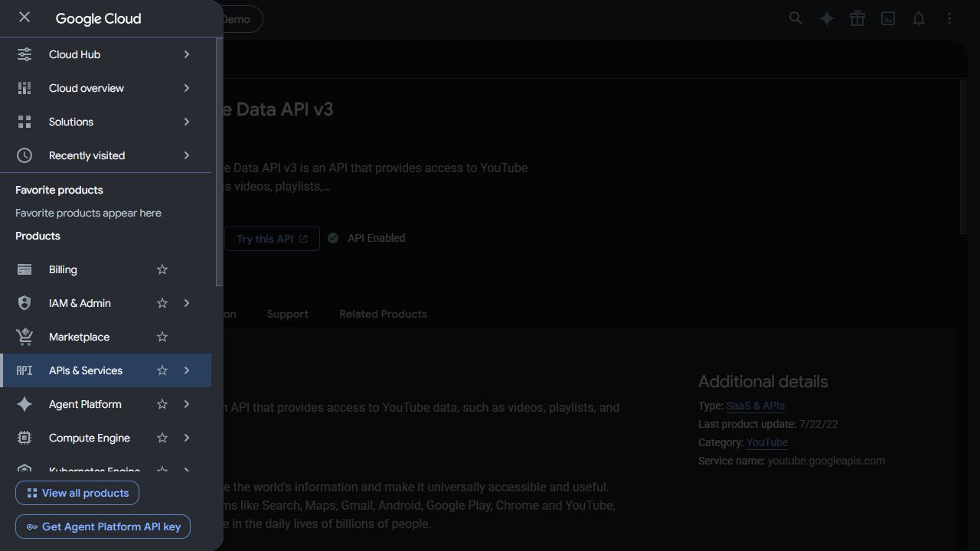
Task: Switch to the Related Products tab
Action: (383, 314)
